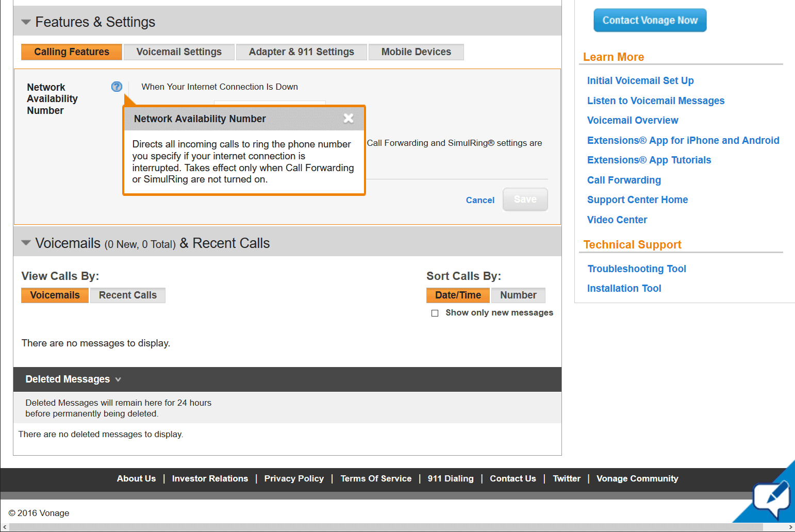View calls by Recent Calls
Image resolution: width=795 pixels, height=532 pixels.
click(127, 295)
